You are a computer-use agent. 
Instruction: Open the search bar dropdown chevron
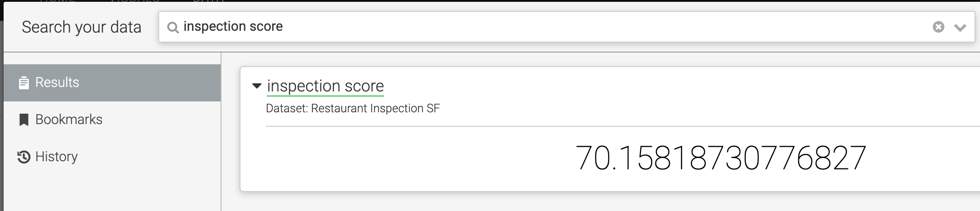(960, 28)
